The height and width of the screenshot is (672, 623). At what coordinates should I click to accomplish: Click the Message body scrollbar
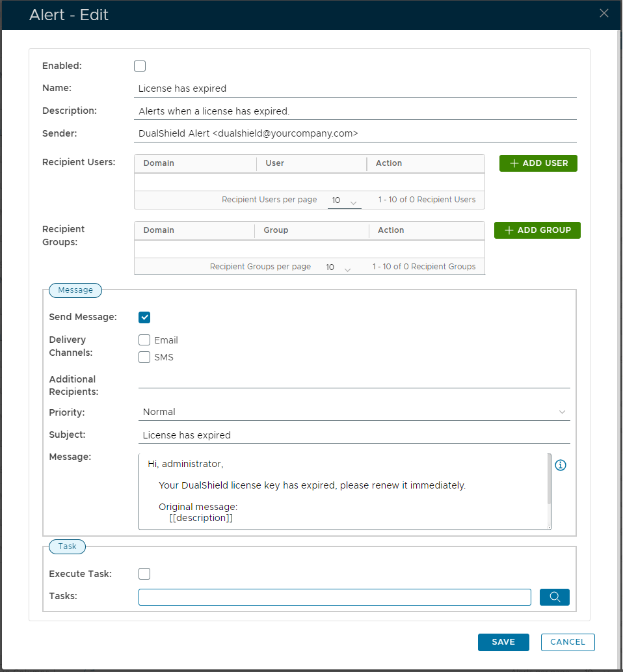tap(549, 479)
